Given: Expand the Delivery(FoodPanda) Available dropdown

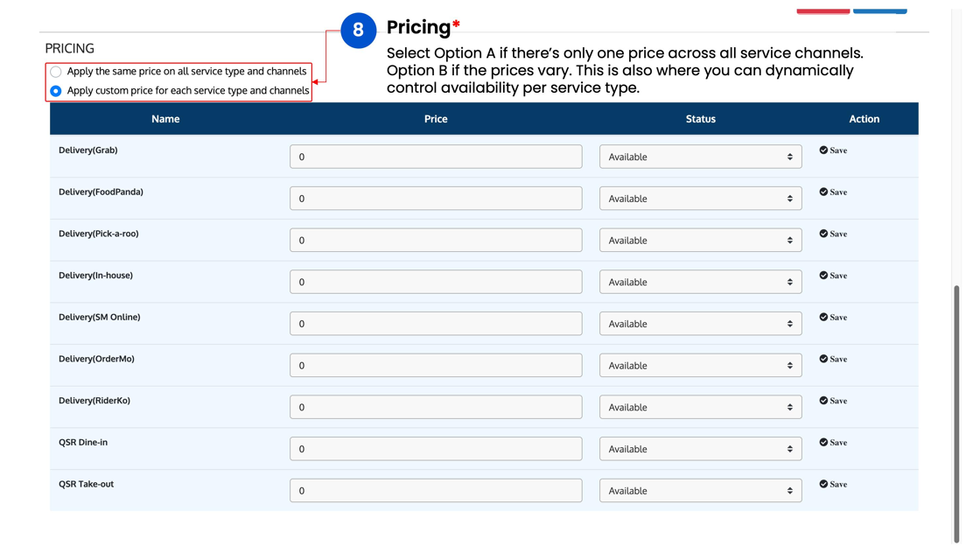Looking at the screenshot, I should tap(701, 199).
